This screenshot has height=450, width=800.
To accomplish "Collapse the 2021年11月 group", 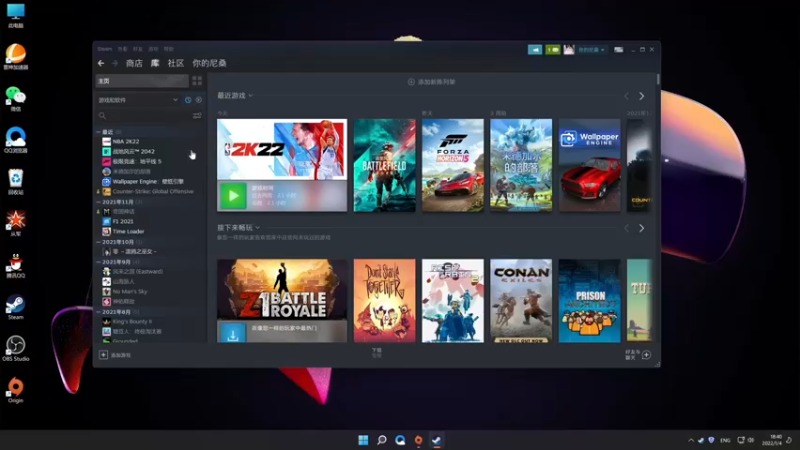I will tap(98, 202).
